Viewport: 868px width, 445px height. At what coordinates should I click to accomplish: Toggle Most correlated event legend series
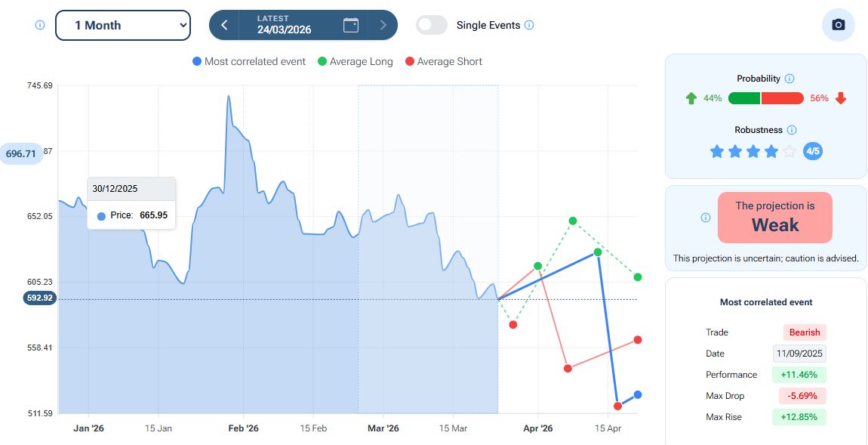pyautogui.click(x=249, y=61)
